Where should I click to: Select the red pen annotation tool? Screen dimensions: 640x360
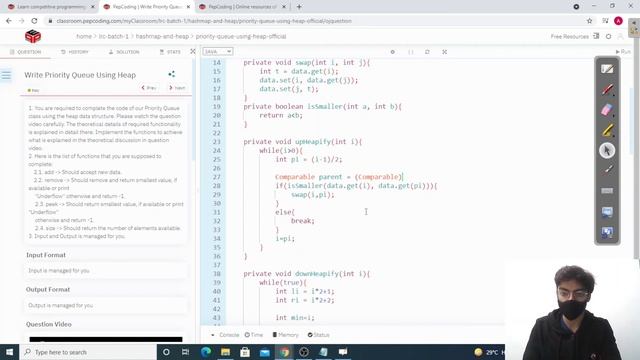click(607, 89)
